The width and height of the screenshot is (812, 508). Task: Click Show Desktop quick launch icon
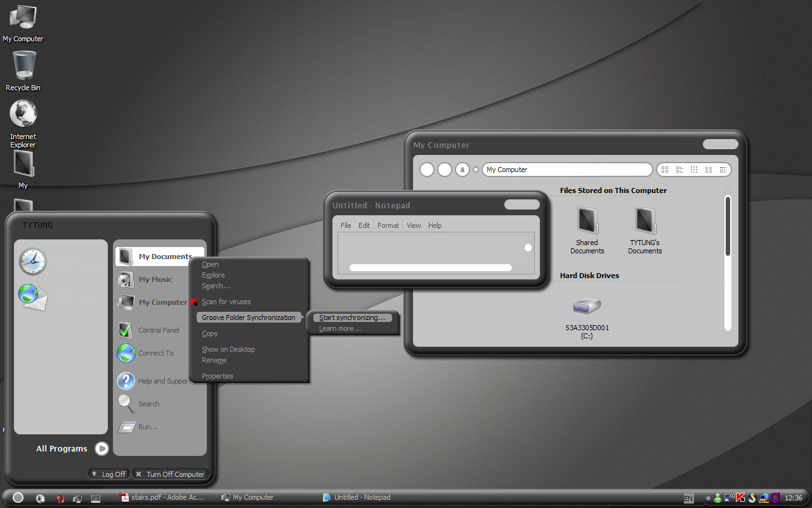[96, 498]
